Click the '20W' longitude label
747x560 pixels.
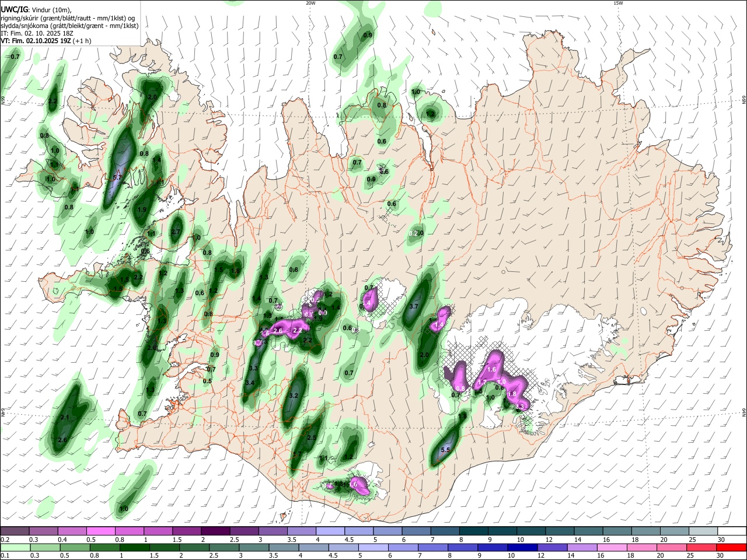click(x=310, y=3)
